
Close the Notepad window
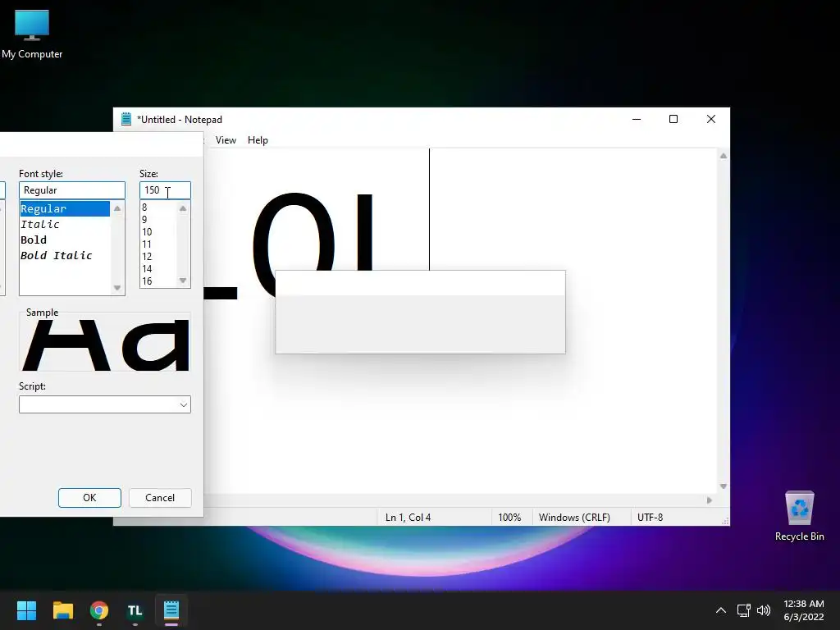pos(711,119)
